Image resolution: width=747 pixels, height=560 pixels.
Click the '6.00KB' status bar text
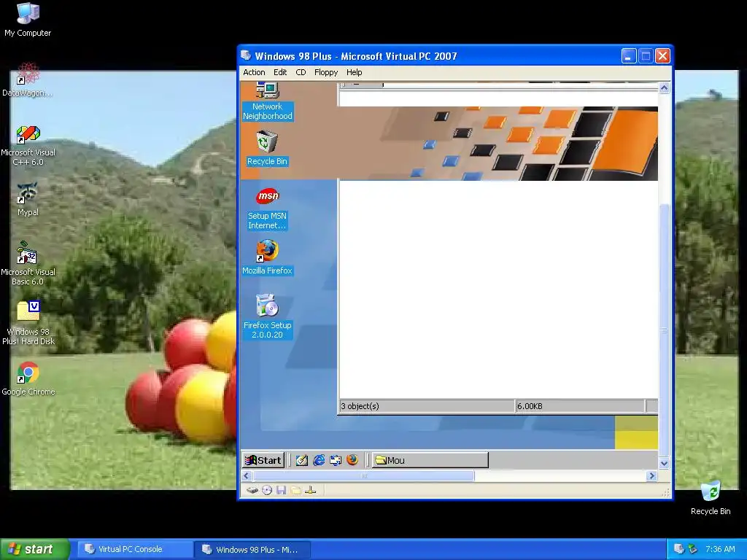(530, 406)
